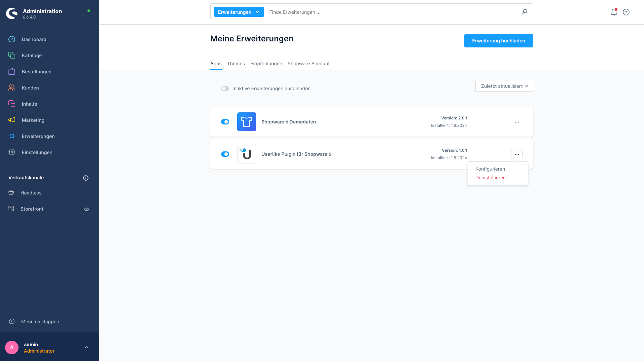Open Bestellungen in the sidebar
The width and height of the screenshot is (644, 361).
37,72
